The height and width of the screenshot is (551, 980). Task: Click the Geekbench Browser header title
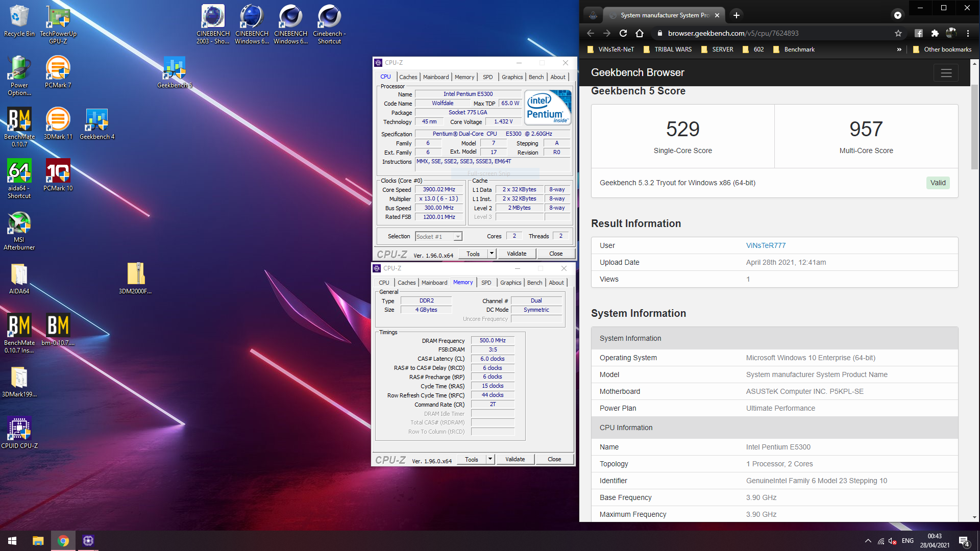pyautogui.click(x=638, y=73)
